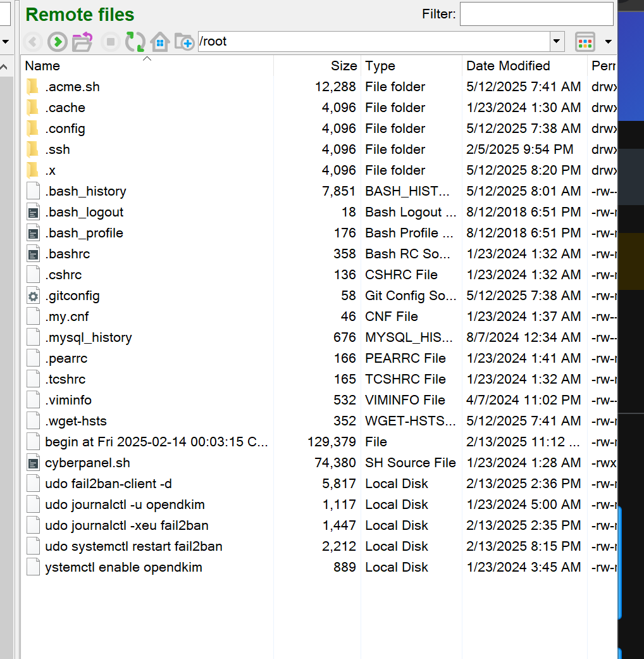Click the cyberpanel.sh script icon
Image resolution: width=644 pixels, height=659 pixels.
coord(33,463)
